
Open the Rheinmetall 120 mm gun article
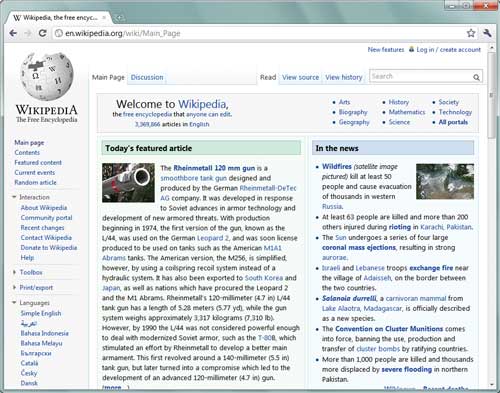[x=214, y=168]
